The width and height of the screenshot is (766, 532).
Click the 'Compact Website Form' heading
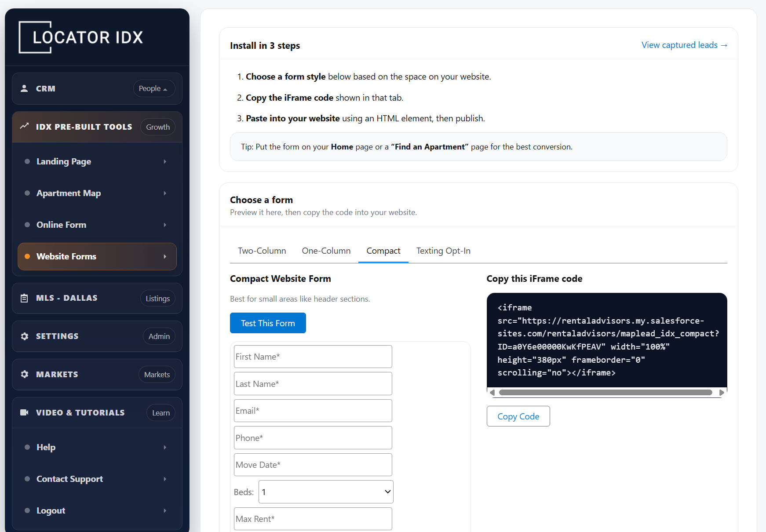281,279
